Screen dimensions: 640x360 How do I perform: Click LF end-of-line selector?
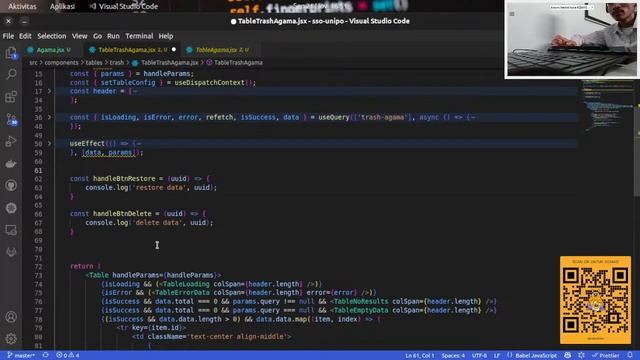click(497, 355)
